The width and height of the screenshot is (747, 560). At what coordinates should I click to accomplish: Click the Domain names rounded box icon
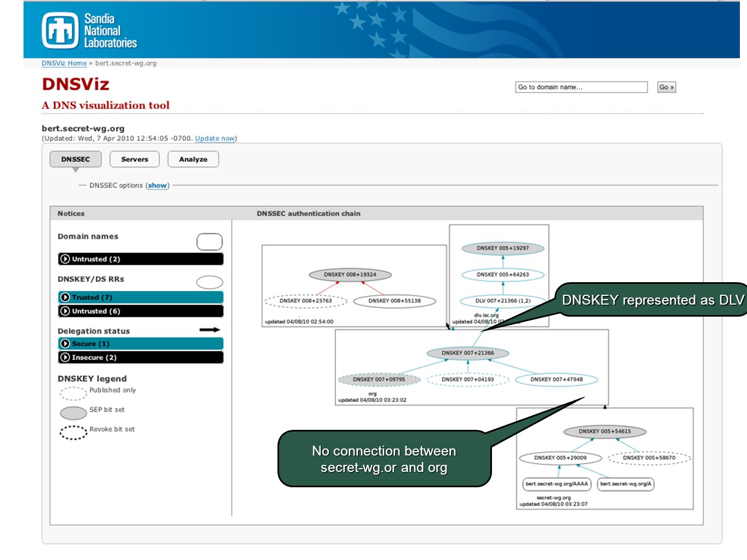pyautogui.click(x=210, y=241)
